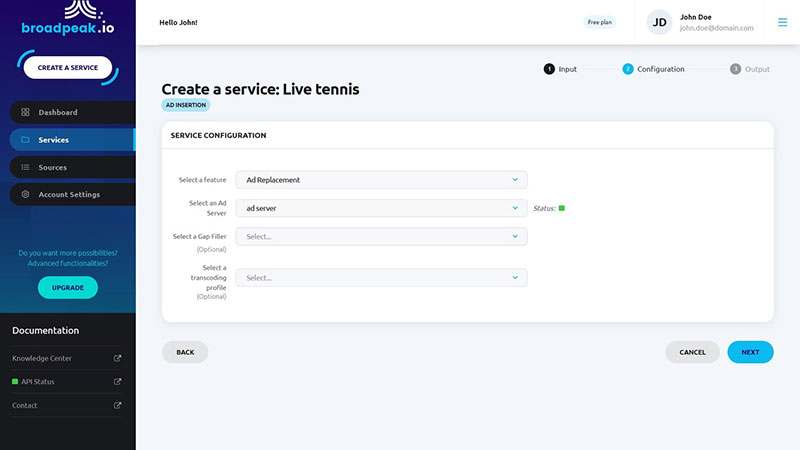The height and width of the screenshot is (450, 800).
Task: Click the Free plan badge
Action: [600, 22]
